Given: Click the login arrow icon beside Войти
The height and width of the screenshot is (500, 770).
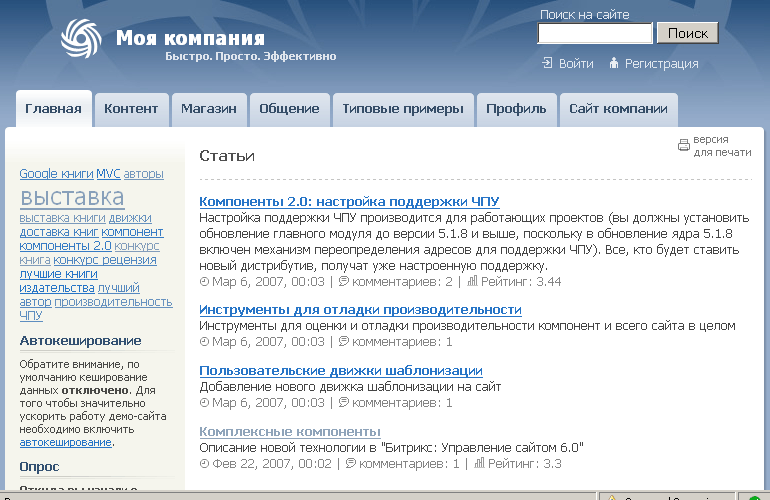Looking at the screenshot, I should [x=547, y=63].
